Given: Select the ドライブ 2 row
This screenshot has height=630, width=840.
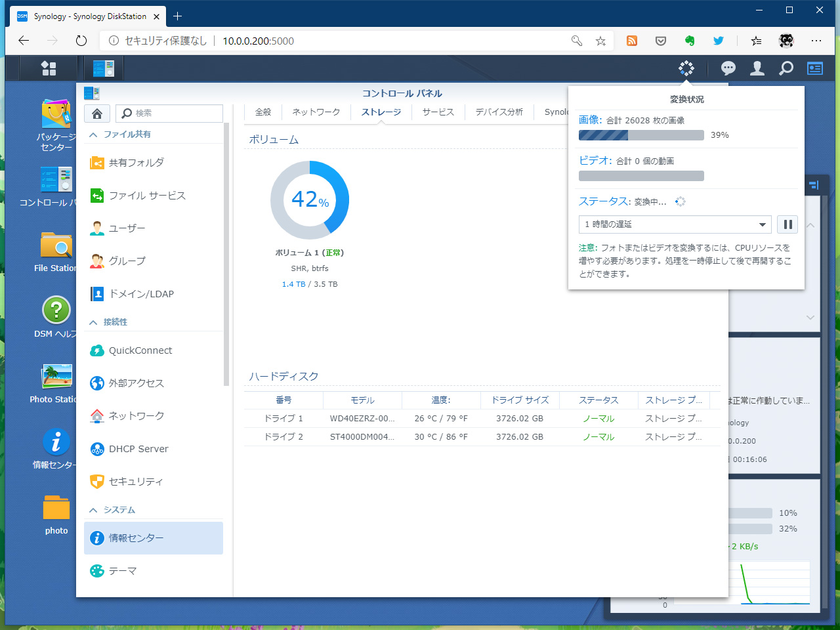Looking at the screenshot, I should click(482, 437).
